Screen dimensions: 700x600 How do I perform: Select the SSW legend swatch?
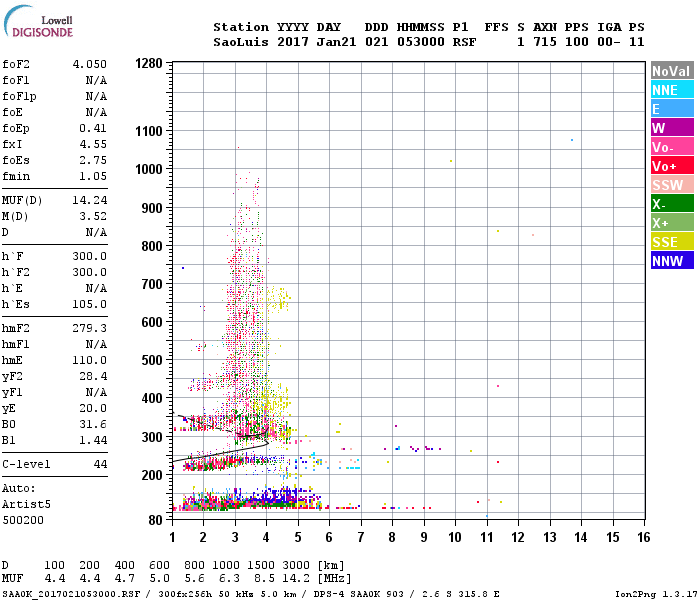pyautogui.click(x=672, y=184)
